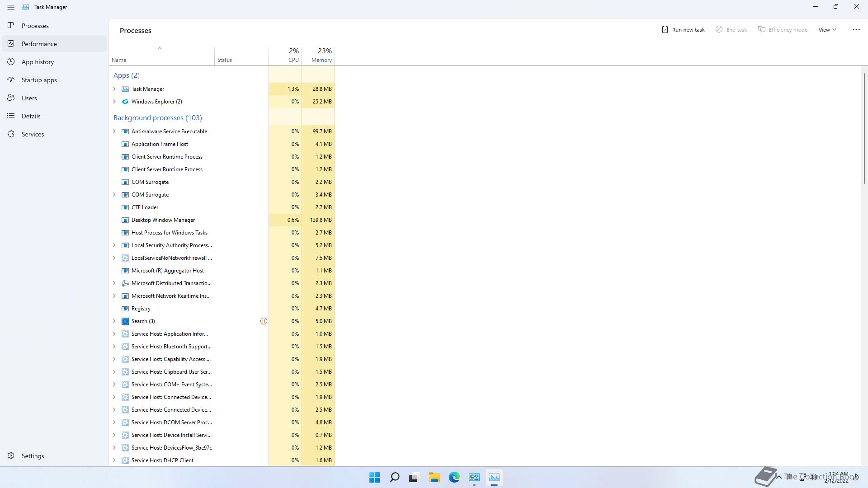868x488 pixels.
Task: Select Service Host: COM+ Event System
Action: click(222, 385)
